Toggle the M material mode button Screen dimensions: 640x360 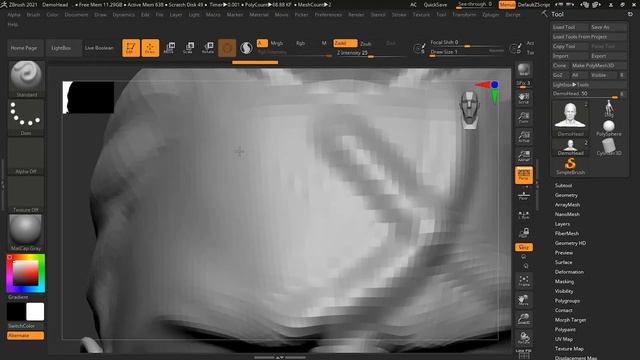[x=324, y=43]
